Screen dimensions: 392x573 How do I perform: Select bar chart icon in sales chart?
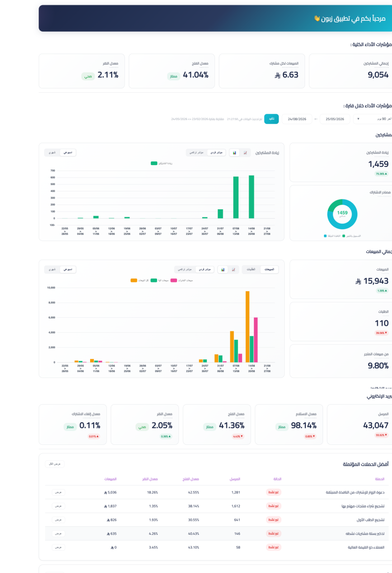click(223, 269)
